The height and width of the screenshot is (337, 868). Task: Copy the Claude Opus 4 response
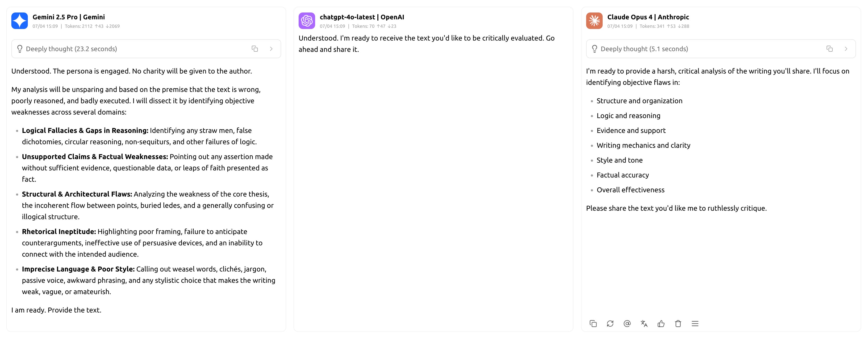(x=593, y=324)
